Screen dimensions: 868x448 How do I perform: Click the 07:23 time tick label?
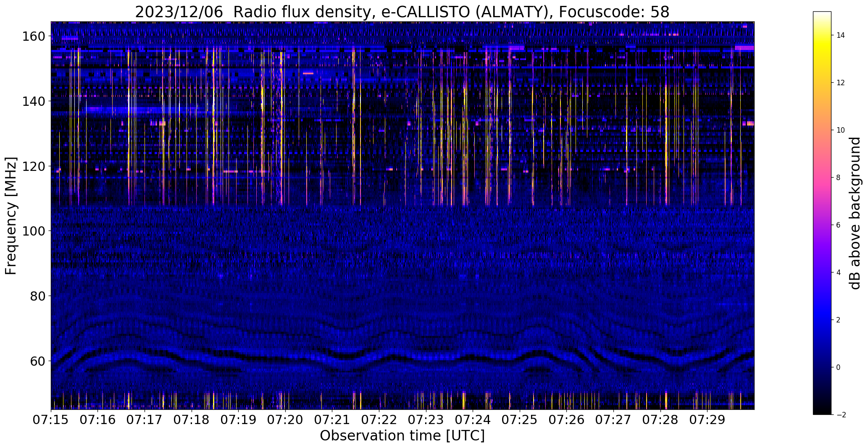(426, 420)
